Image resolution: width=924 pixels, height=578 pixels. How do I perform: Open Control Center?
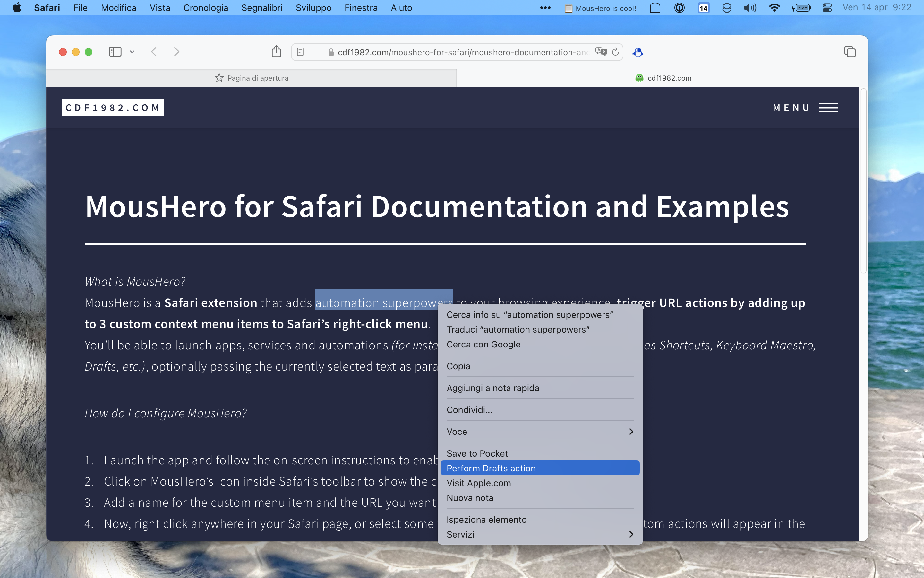(x=827, y=8)
